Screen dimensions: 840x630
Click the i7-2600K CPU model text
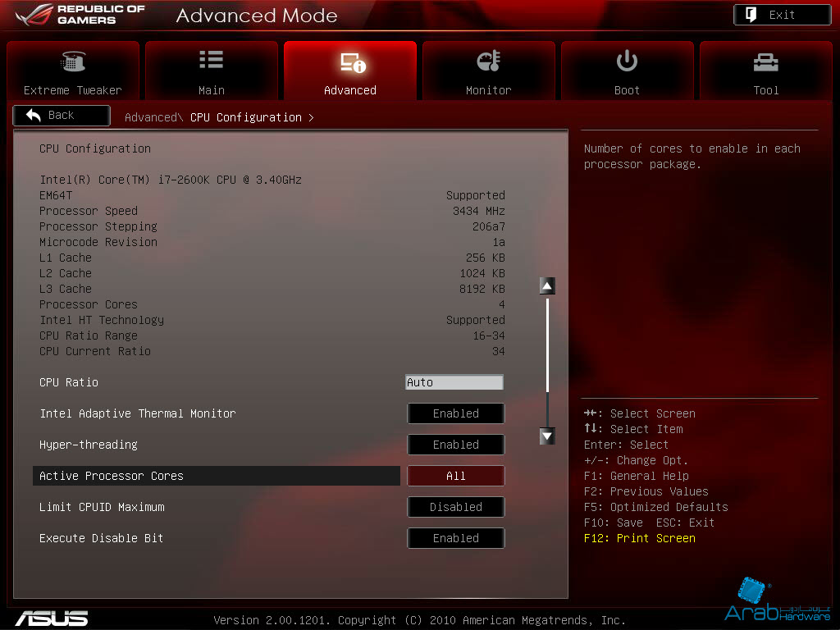coord(171,180)
